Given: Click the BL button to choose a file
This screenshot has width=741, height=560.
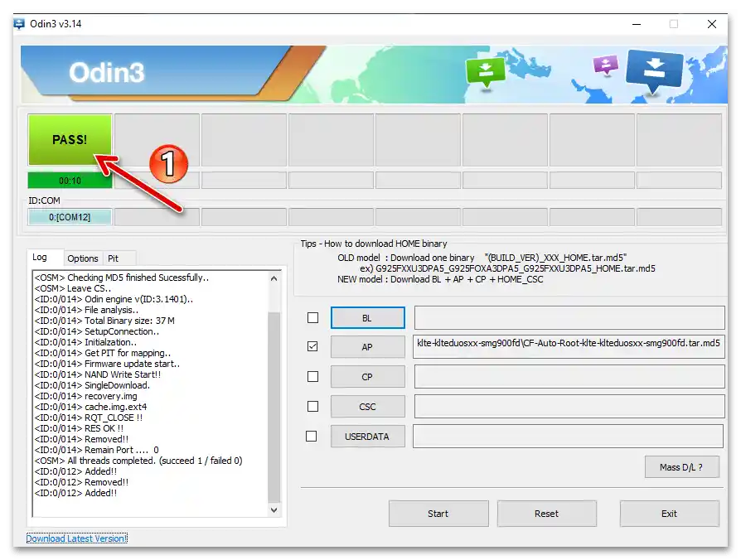Looking at the screenshot, I should point(367,317).
